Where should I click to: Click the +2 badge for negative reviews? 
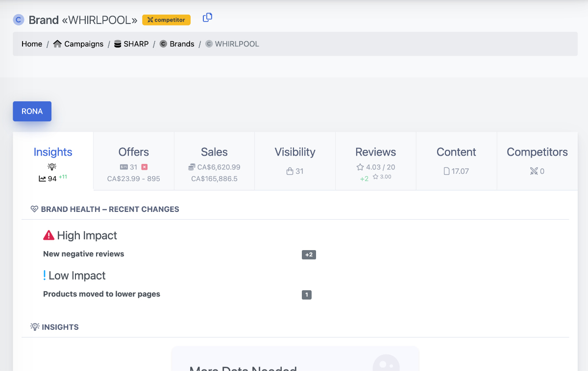(309, 255)
